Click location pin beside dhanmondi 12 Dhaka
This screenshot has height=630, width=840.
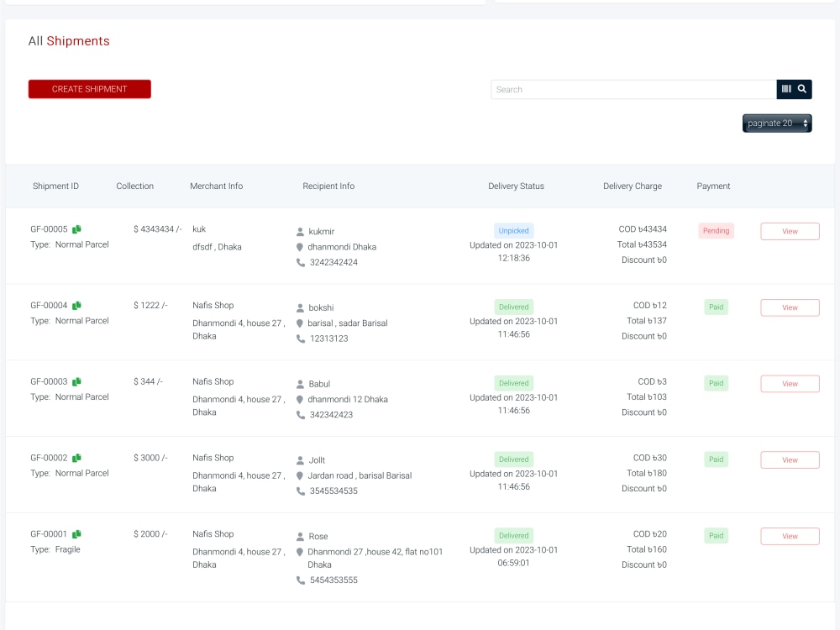click(x=300, y=399)
